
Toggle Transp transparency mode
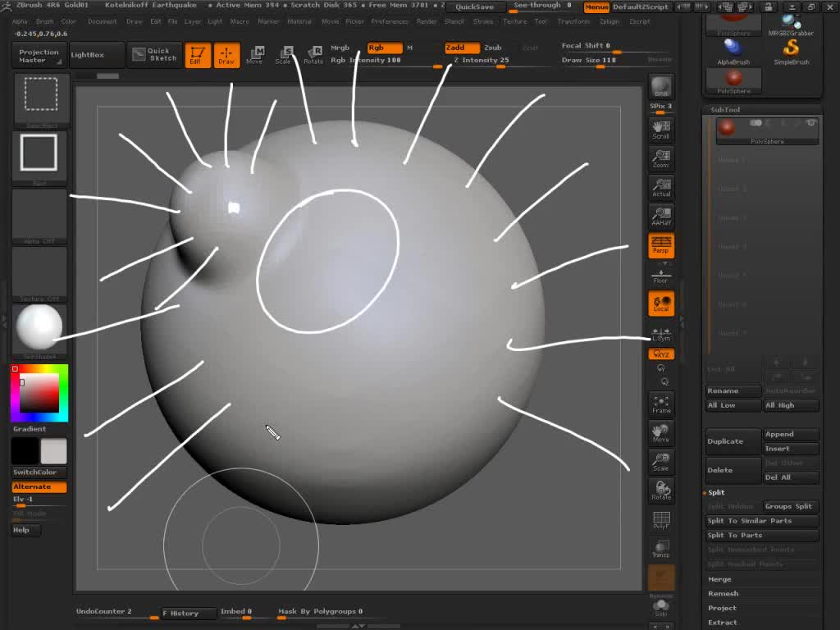point(661,549)
